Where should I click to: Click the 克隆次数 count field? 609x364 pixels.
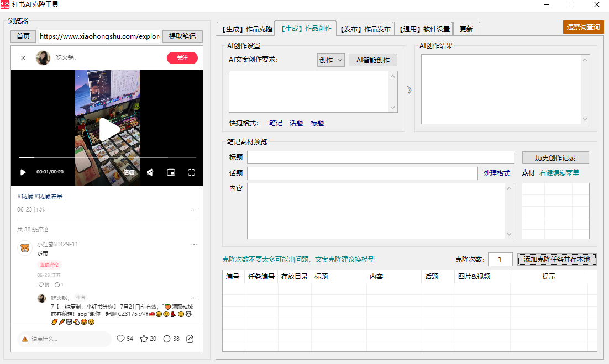coord(500,259)
